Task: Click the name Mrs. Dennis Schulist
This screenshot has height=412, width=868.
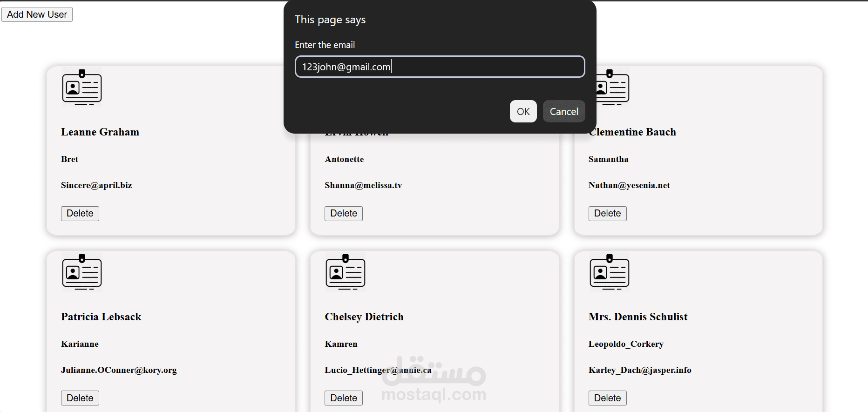Action: point(638,317)
